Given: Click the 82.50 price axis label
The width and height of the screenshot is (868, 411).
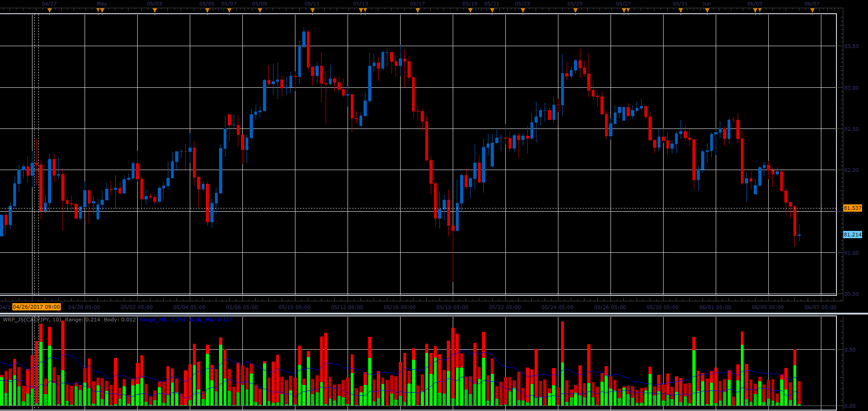Looking at the screenshot, I should [851, 129].
